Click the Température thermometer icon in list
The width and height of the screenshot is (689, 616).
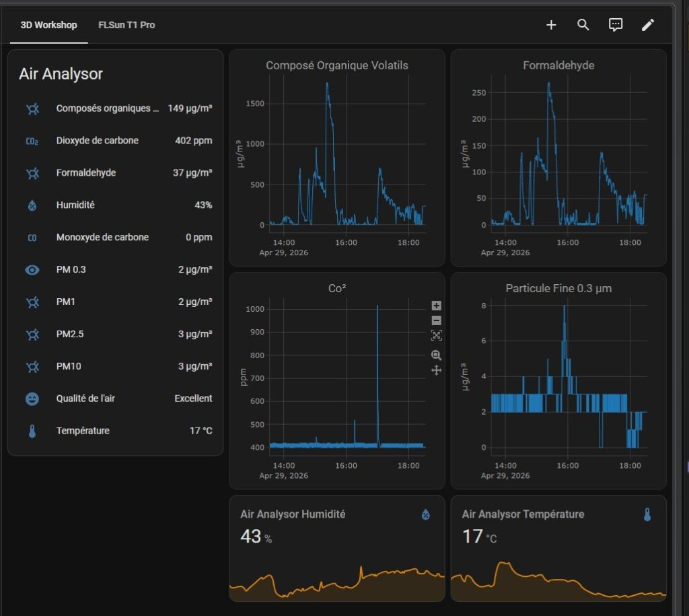[32, 431]
